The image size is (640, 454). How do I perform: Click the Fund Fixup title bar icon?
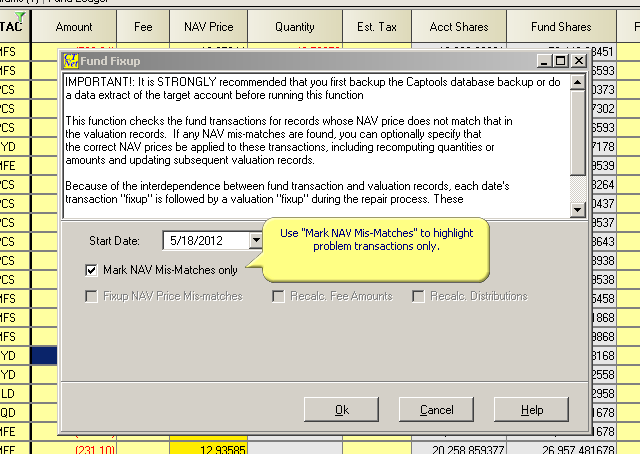coord(72,62)
